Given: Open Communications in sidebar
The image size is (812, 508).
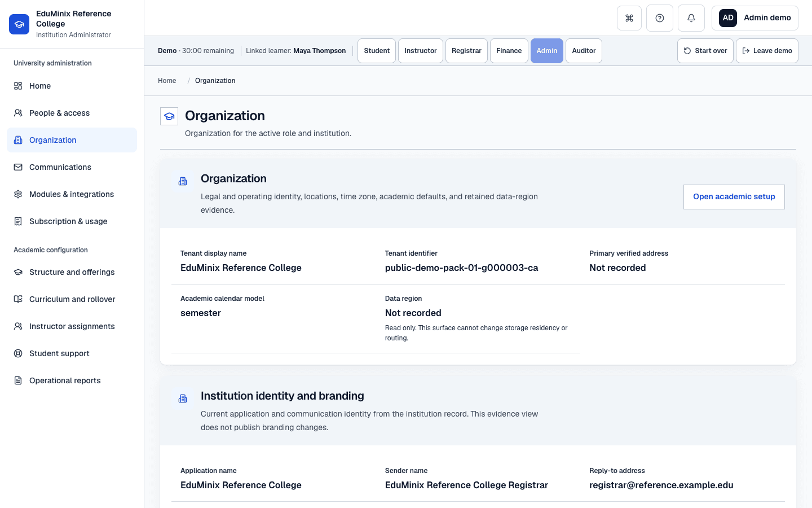Looking at the screenshot, I should pos(72,167).
